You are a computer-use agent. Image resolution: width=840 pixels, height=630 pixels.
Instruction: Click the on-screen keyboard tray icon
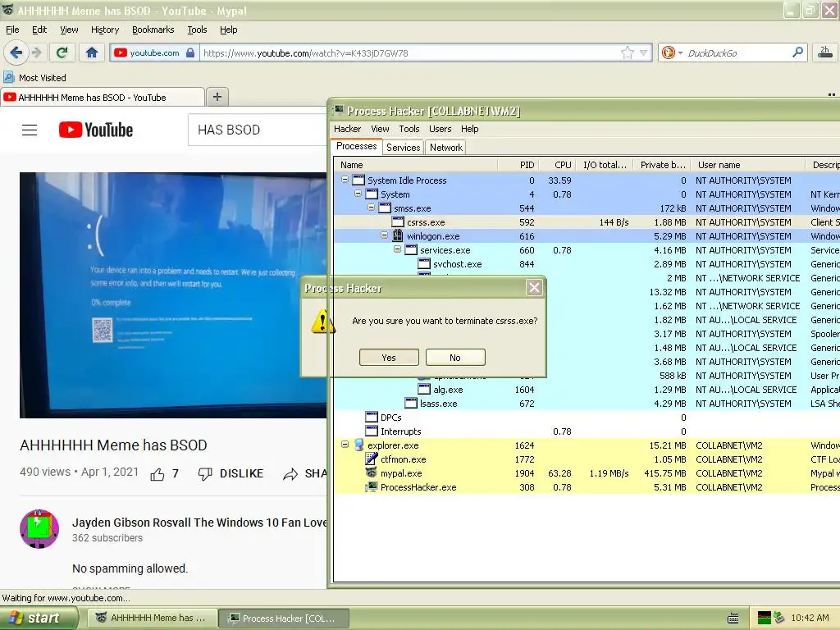click(x=733, y=619)
